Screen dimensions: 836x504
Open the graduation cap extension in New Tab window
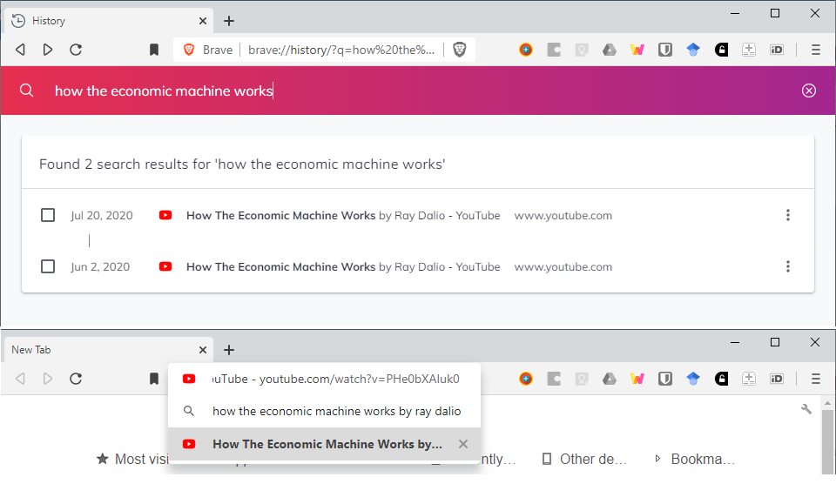coord(693,379)
